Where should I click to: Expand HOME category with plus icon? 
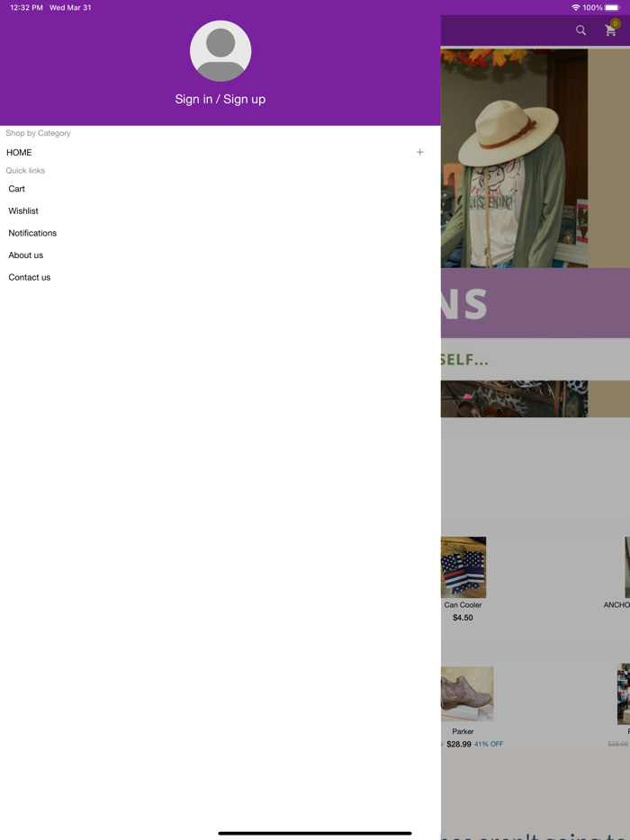[x=419, y=152]
